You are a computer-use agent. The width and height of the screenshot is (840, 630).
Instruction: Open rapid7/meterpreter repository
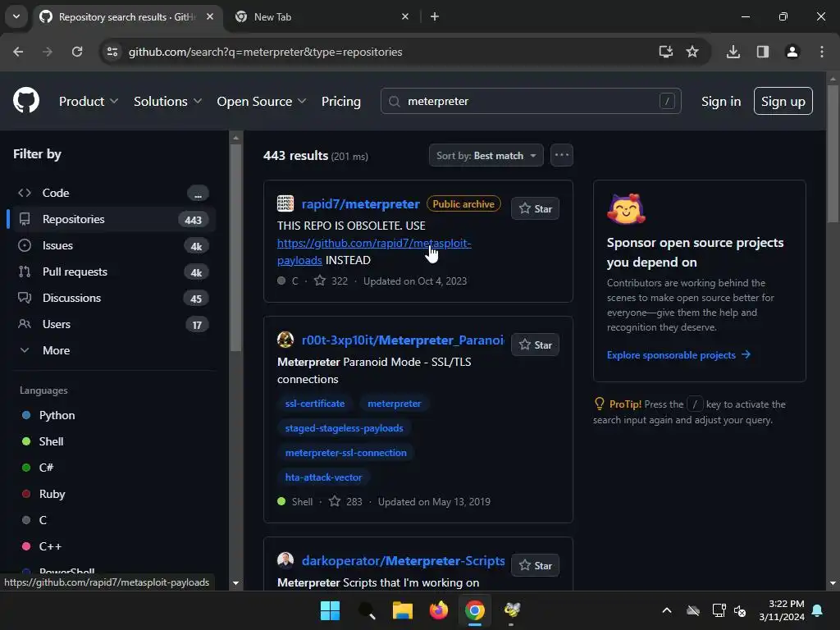click(x=361, y=204)
